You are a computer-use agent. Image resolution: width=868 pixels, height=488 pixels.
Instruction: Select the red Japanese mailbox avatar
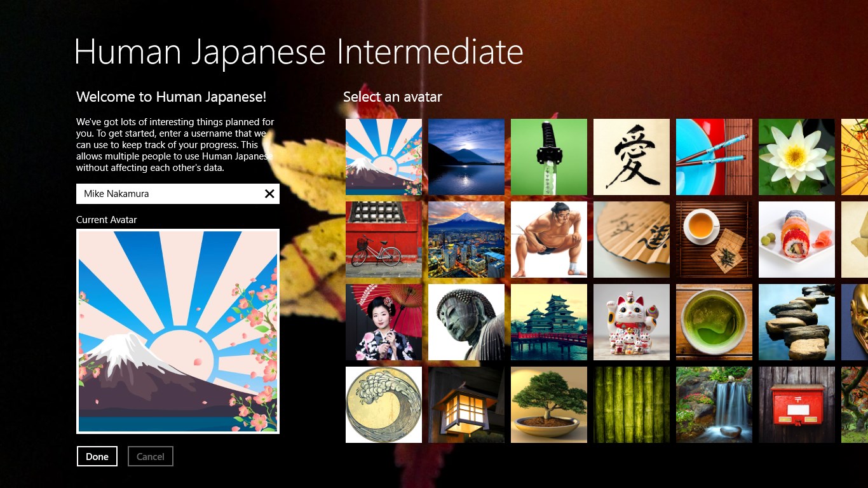click(796, 405)
